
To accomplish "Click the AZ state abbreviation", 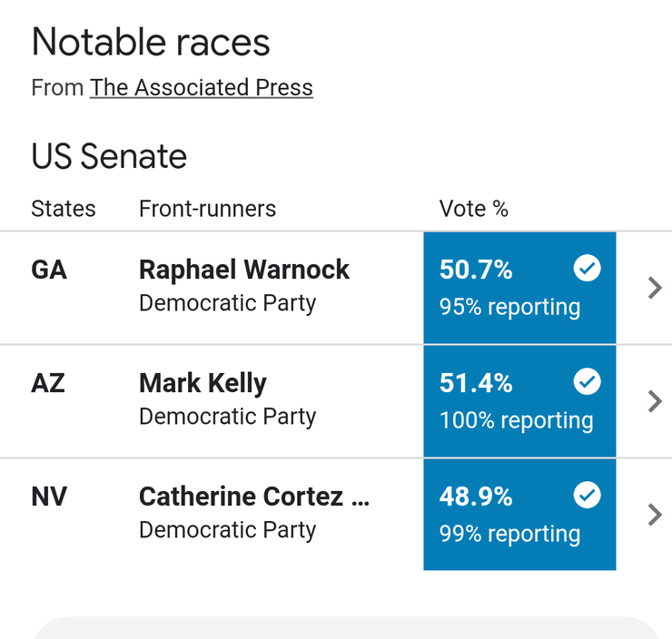I will pos(48,383).
